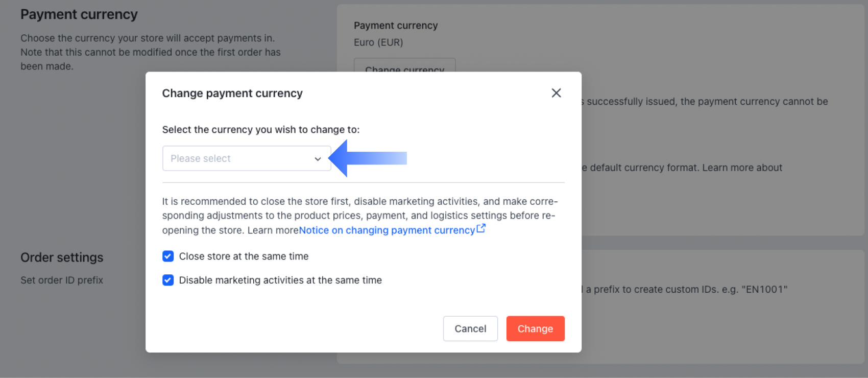Click the 'Disable marketing activities at the same time' label
868x378 pixels.
[x=280, y=280]
